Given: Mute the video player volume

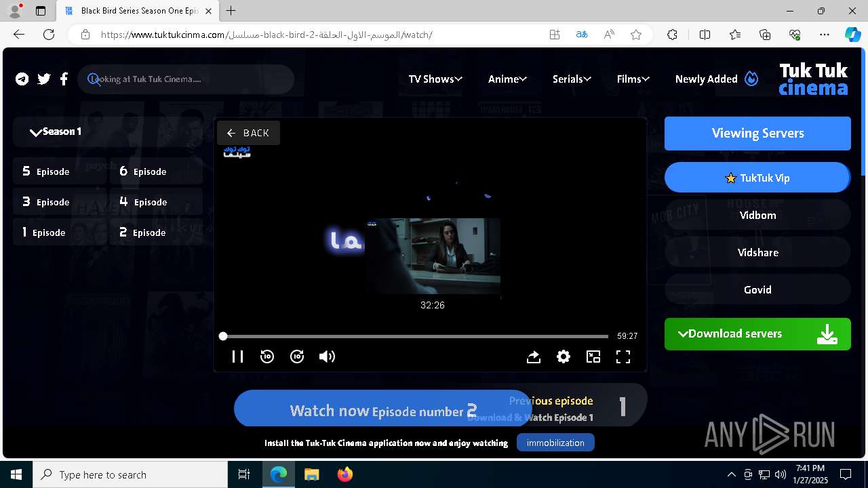Looking at the screenshot, I should (x=327, y=357).
